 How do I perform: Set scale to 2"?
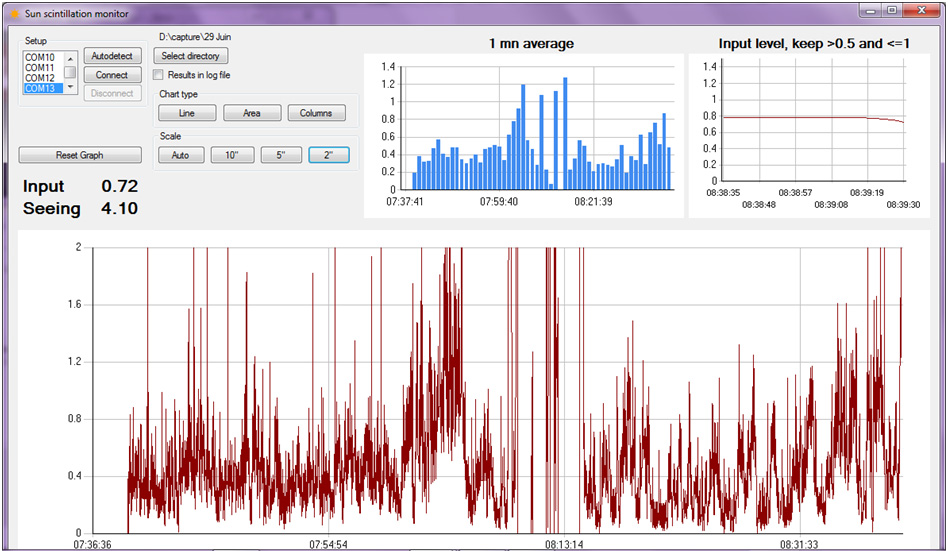click(x=329, y=155)
